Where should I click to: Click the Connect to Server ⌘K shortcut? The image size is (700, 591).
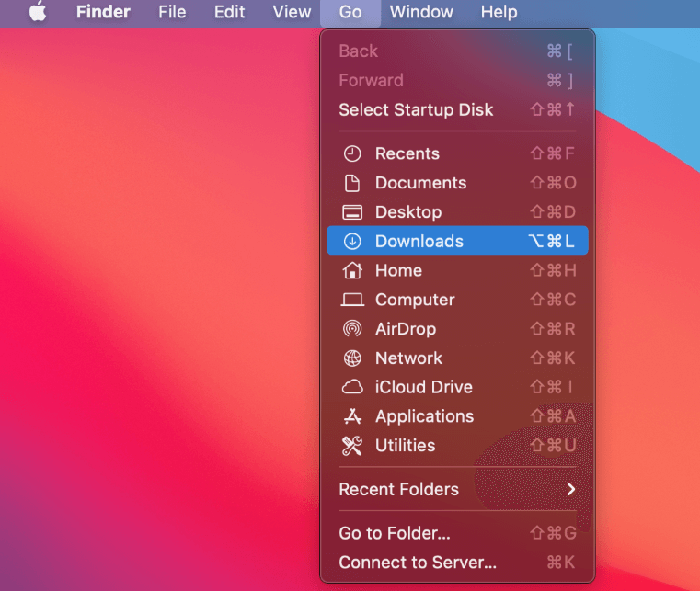(x=561, y=563)
